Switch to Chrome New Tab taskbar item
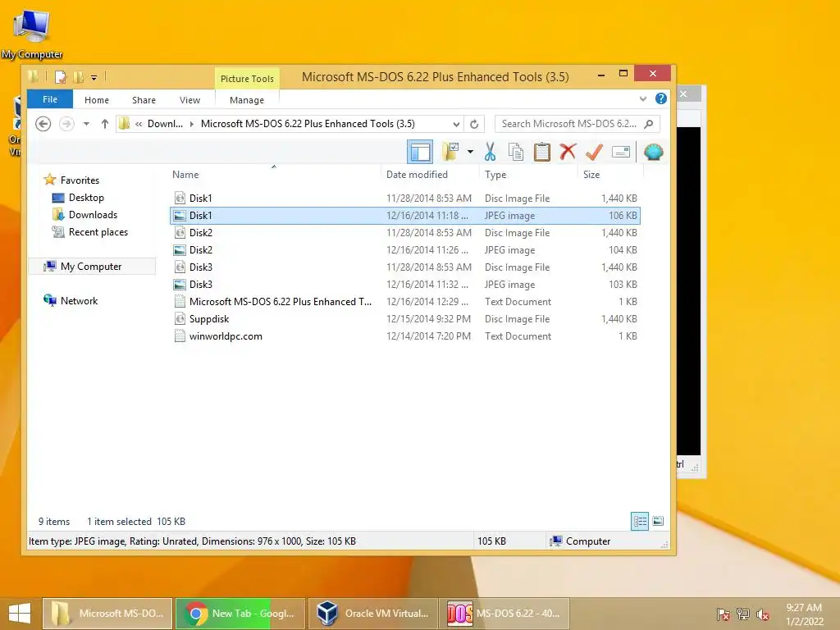Image resolution: width=840 pixels, height=630 pixels. click(x=240, y=614)
